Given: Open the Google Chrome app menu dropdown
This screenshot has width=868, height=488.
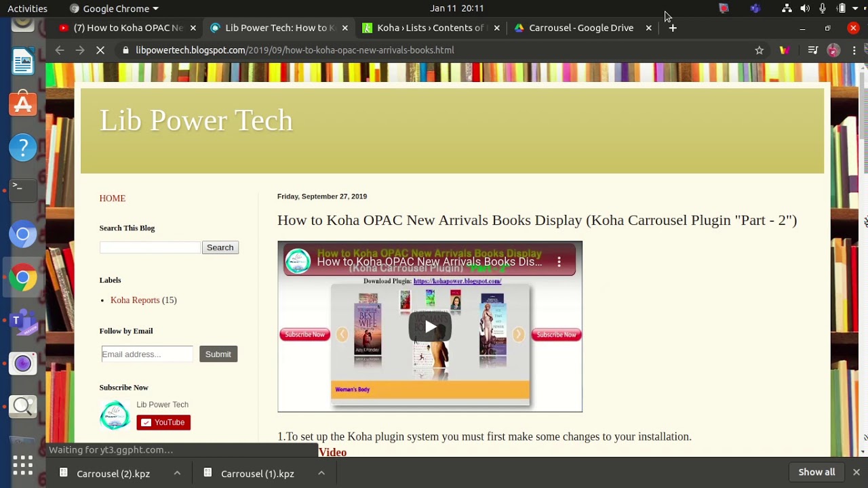Looking at the screenshot, I should (115, 8).
